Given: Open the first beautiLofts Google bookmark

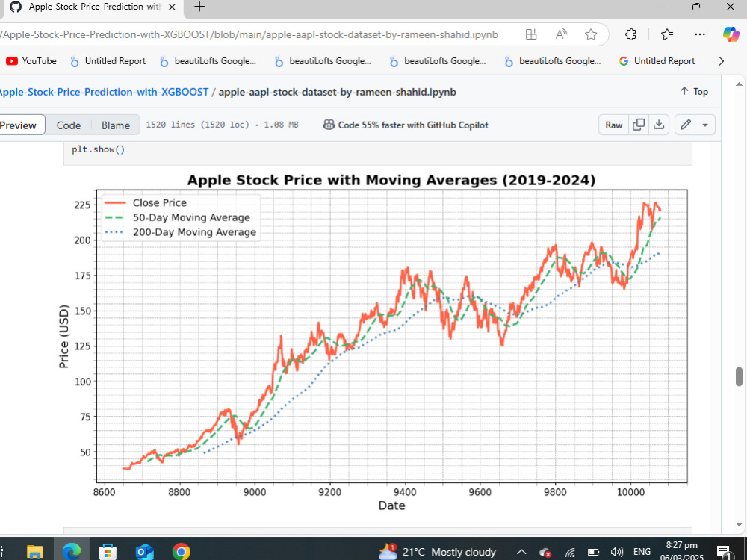Looking at the screenshot, I should pos(208,61).
